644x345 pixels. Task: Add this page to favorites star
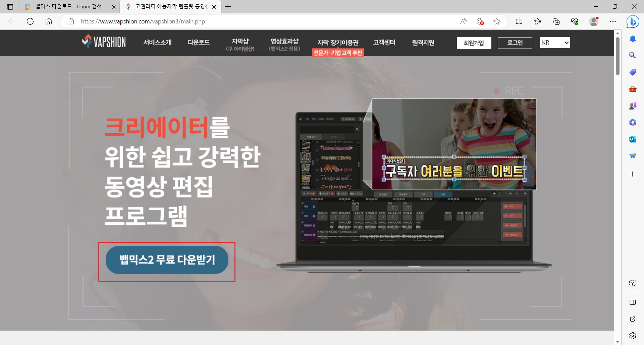(x=497, y=21)
